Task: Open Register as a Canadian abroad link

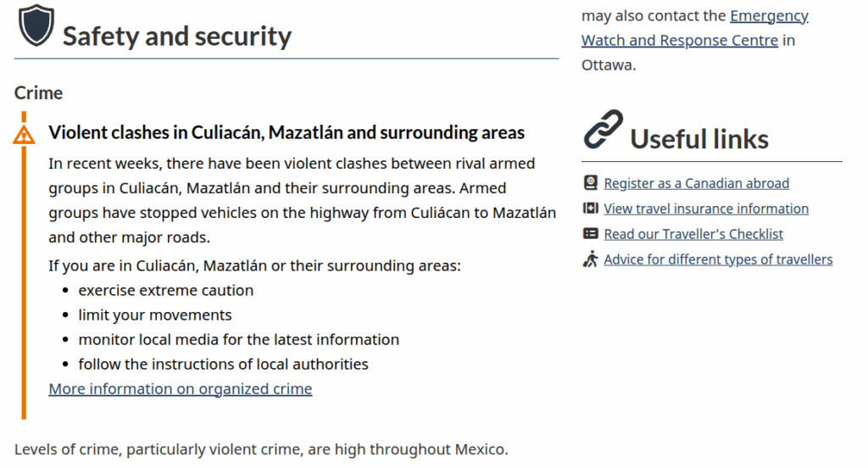Action: click(697, 183)
